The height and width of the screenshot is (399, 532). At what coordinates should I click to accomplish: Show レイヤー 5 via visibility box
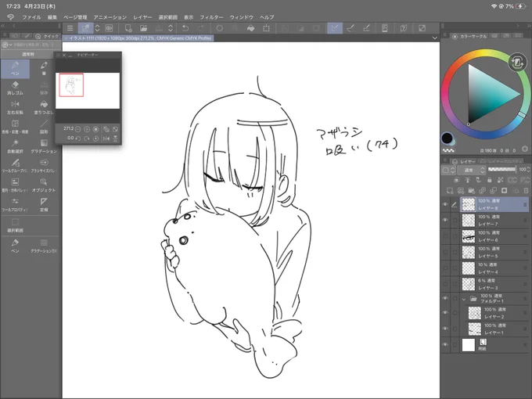click(445, 252)
